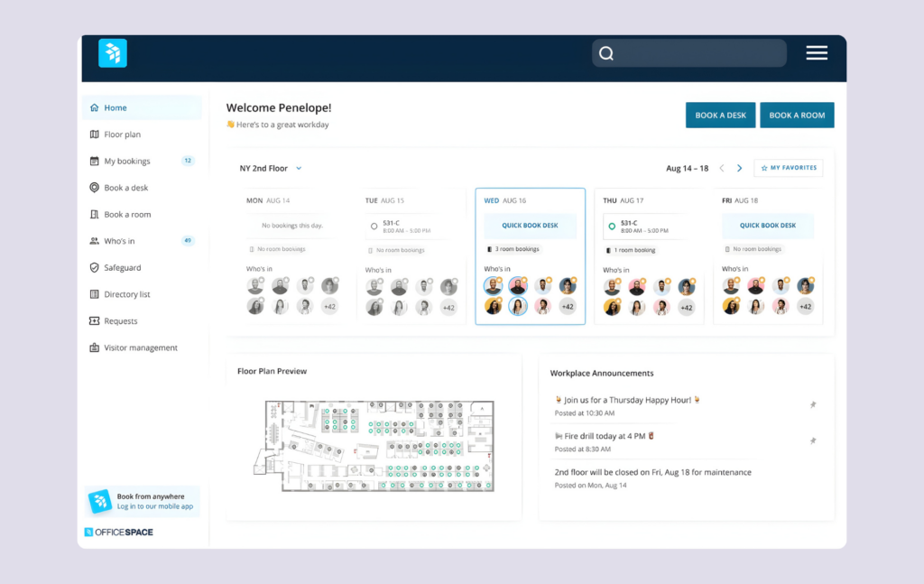Screen dimensions: 924x584
Task: View the Who's in list
Action: pos(120,241)
